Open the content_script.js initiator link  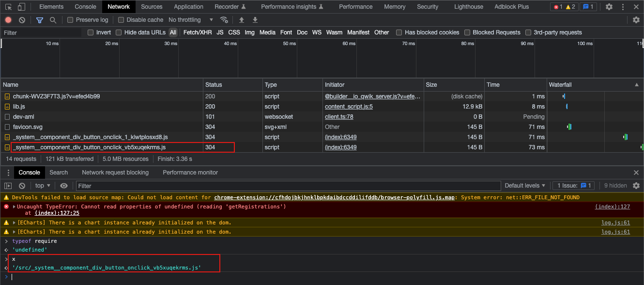point(349,106)
